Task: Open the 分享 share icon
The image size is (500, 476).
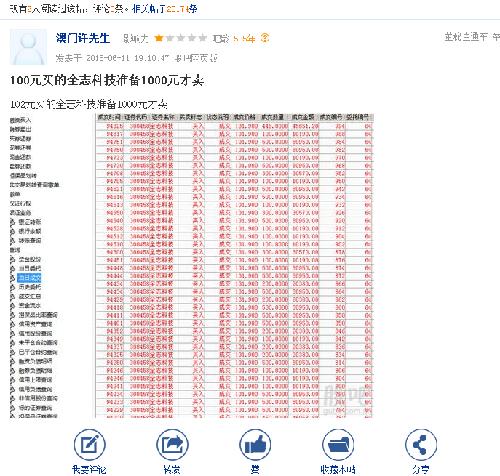Action: (x=421, y=445)
